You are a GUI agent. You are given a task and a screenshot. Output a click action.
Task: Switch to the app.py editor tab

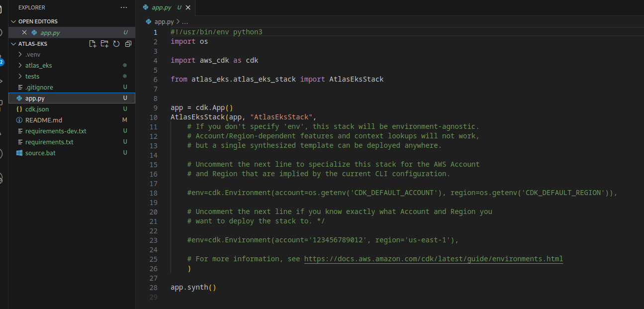pyautogui.click(x=162, y=7)
